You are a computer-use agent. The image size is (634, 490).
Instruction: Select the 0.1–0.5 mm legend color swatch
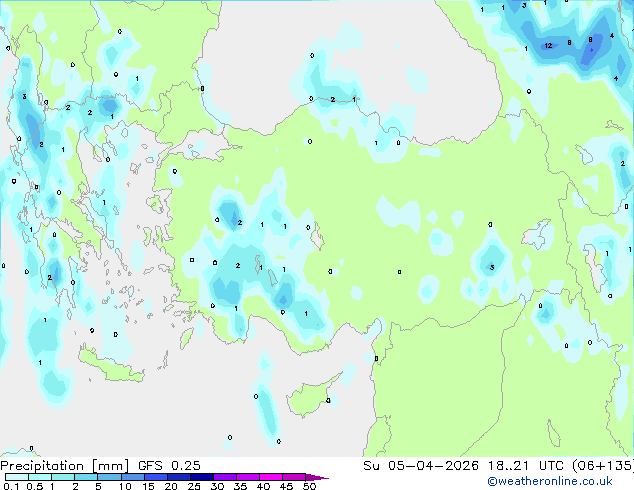(x=17, y=477)
